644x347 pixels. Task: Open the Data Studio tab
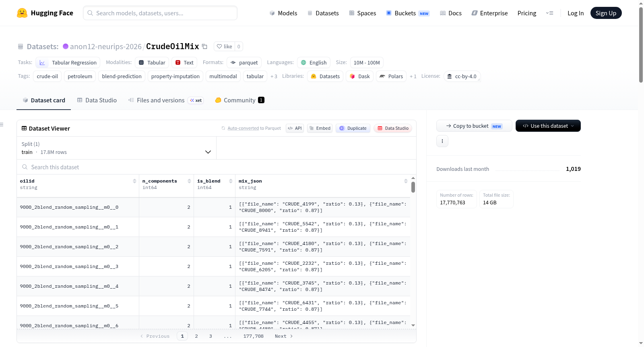pos(97,100)
